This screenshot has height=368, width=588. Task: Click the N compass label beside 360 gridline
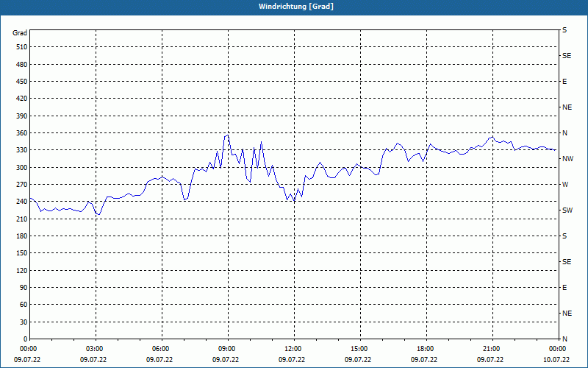(x=564, y=133)
